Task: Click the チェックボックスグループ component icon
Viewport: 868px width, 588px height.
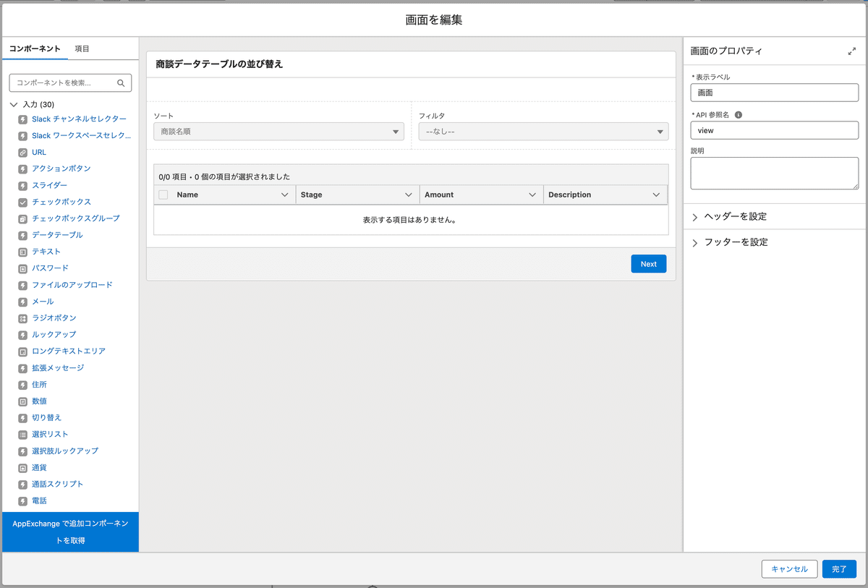Action: coord(23,218)
